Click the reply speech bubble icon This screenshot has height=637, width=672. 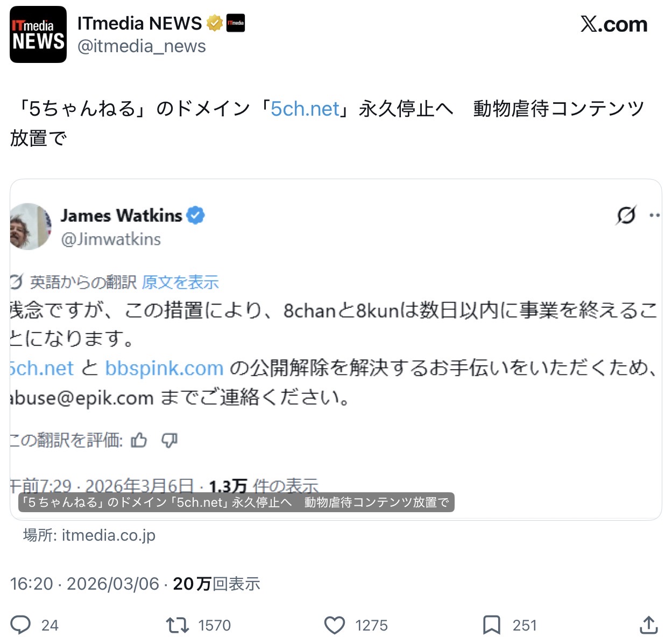tap(21, 625)
